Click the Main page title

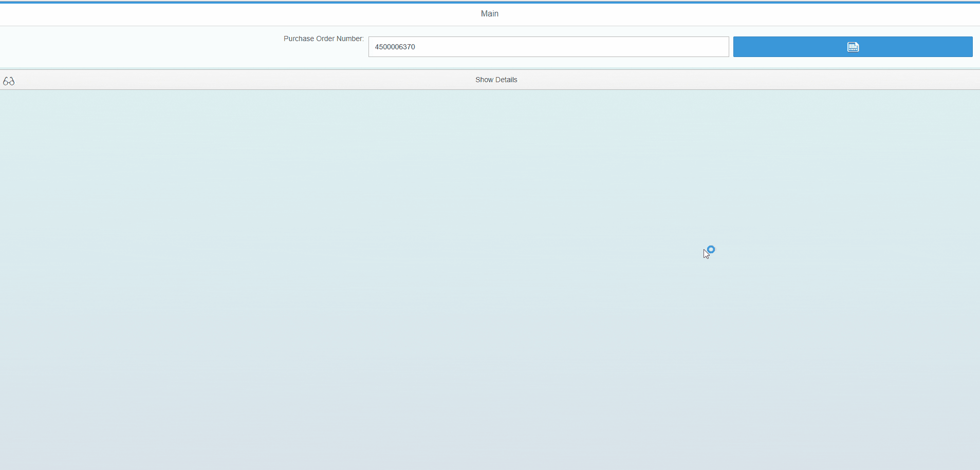(x=489, y=14)
